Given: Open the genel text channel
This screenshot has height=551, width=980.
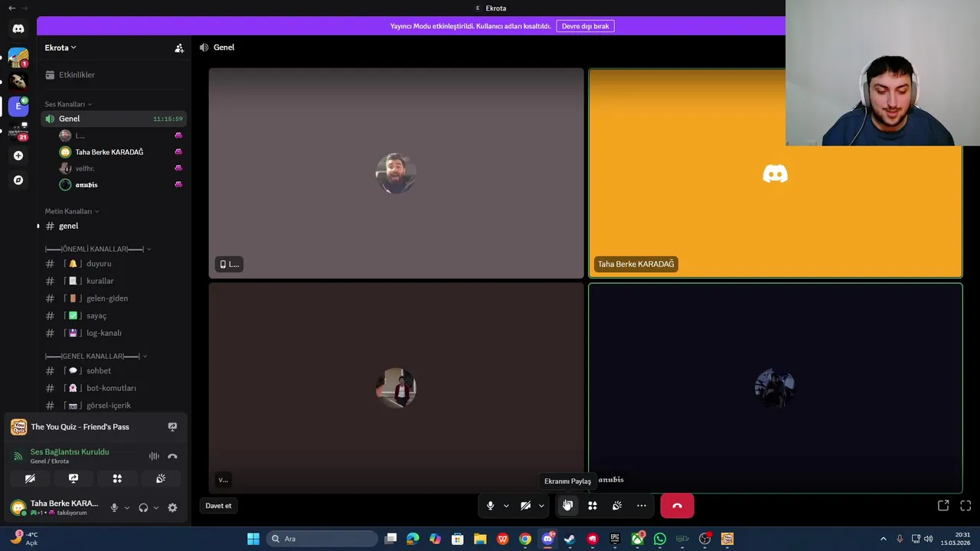Looking at the screenshot, I should pos(113,226).
